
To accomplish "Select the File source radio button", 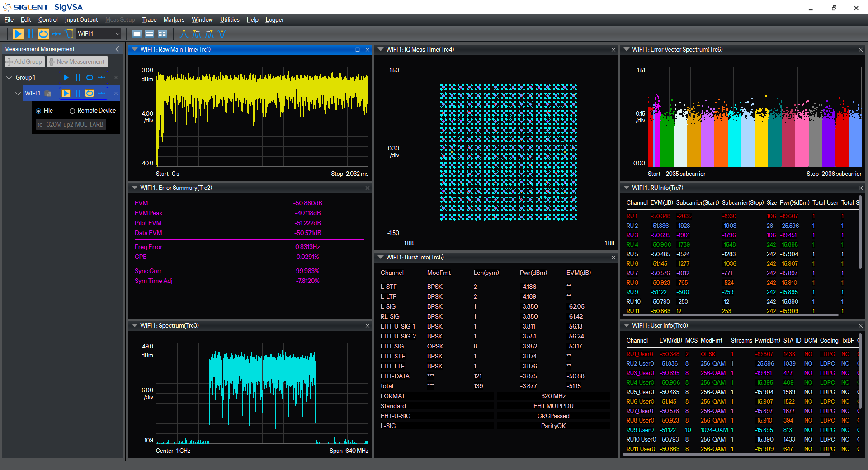I will (38, 111).
